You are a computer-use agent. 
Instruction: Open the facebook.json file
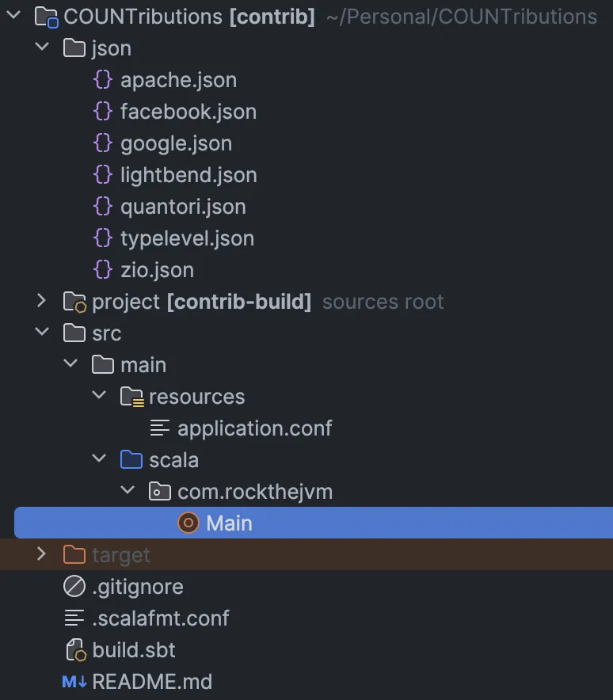(188, 112)
